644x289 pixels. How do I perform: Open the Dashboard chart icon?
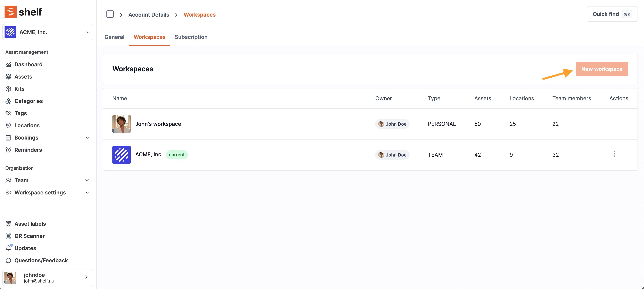[x=8, y=65]
